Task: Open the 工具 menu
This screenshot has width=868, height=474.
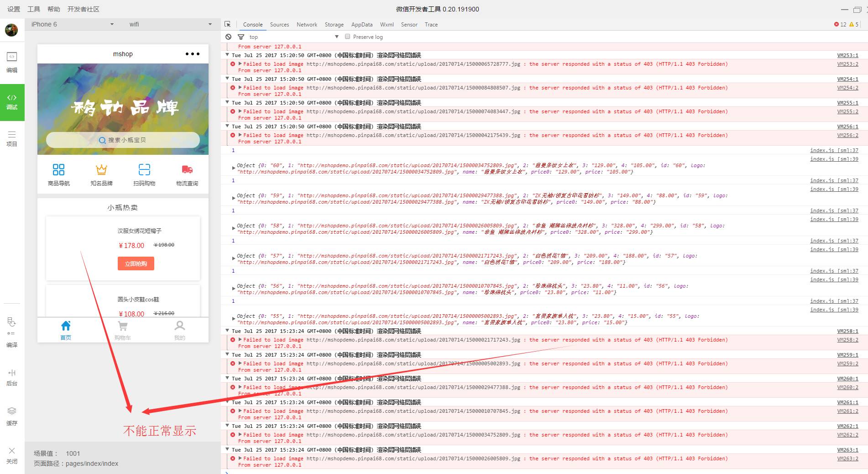Action: tap(34, 9)
